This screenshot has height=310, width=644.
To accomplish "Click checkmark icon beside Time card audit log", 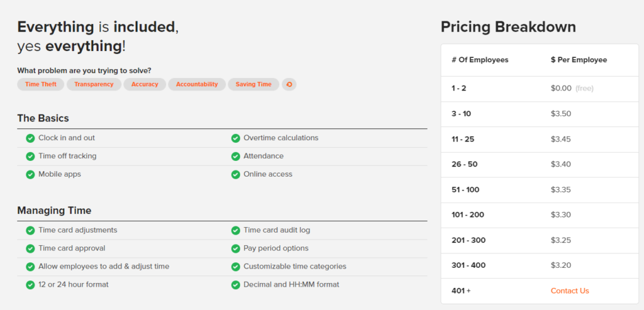I will point(235,230).
